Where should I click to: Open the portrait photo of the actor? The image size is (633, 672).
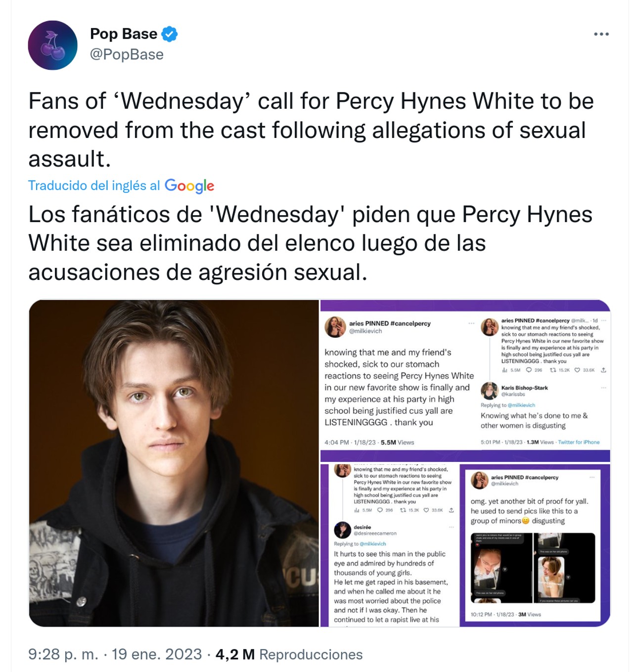[174, 463]
